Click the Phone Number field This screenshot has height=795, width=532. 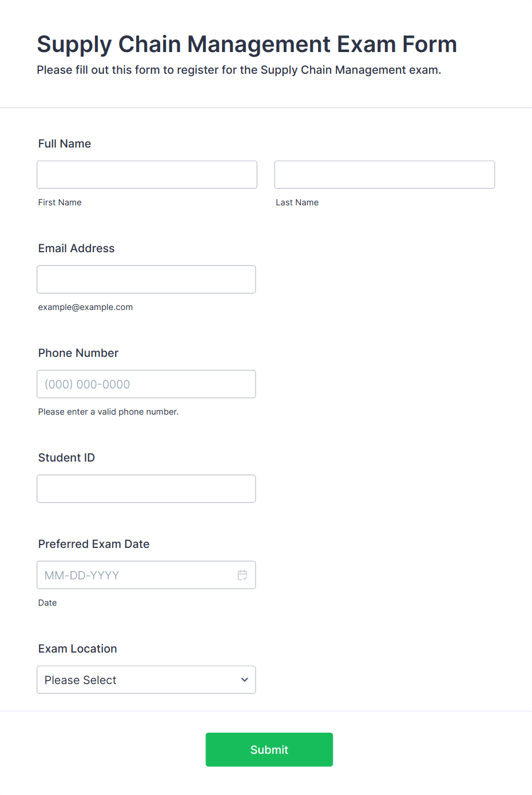pos(146,384)
